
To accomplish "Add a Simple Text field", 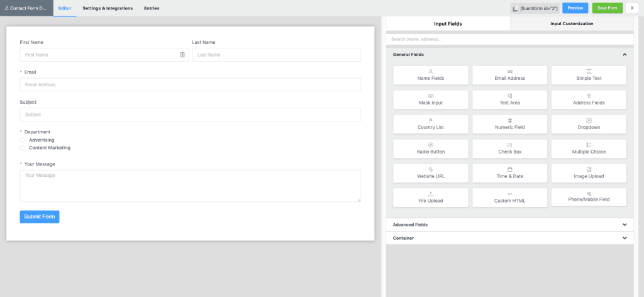I will [589, 75].
